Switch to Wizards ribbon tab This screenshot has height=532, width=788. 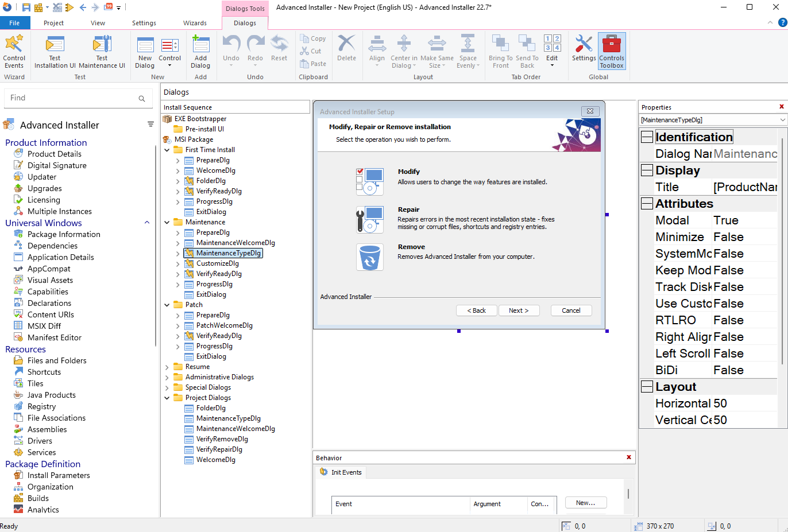tap(195, 23)
